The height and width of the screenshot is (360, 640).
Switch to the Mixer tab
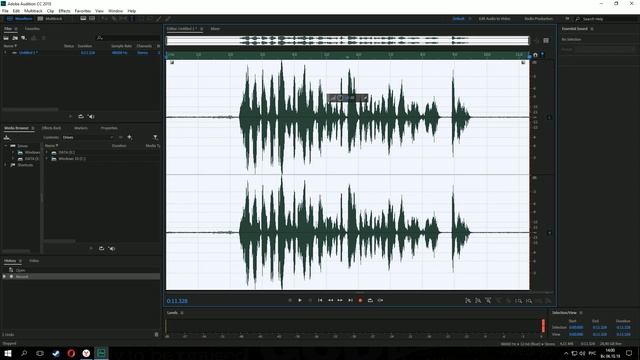click(x=216, y=29)
